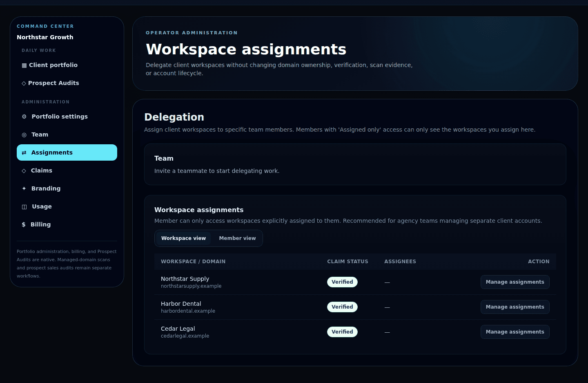The width and height of the screenshot is (588, 383).
Task: Click the ACTION column header
Action: tap(539, 262)
